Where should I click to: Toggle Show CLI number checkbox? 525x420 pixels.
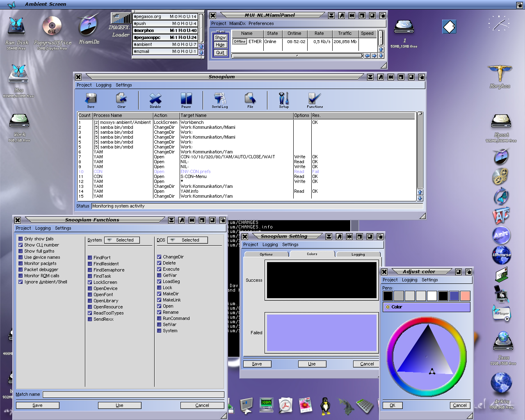(21, 245)
